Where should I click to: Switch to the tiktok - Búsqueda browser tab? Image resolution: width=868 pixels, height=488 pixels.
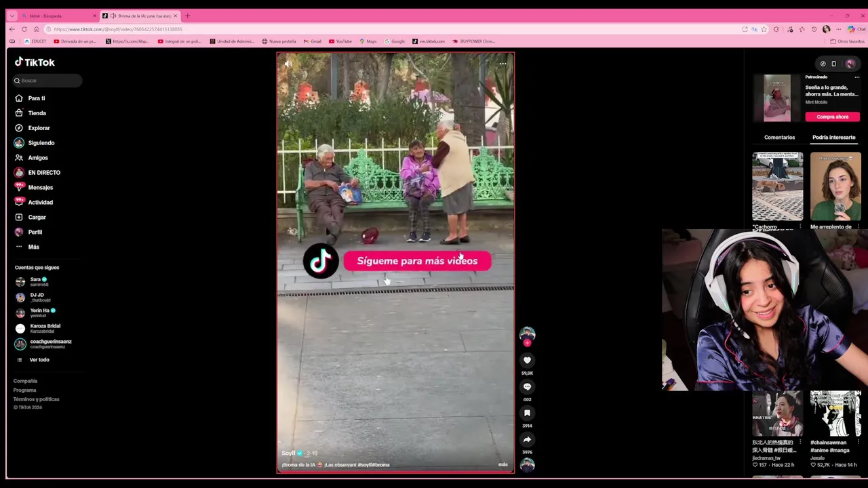coord(59,16)
